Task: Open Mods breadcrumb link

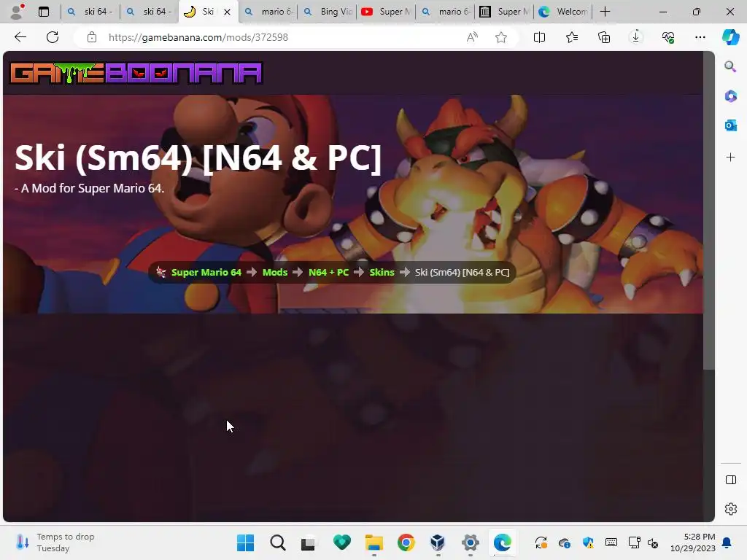Action: (x=275, y=273)
